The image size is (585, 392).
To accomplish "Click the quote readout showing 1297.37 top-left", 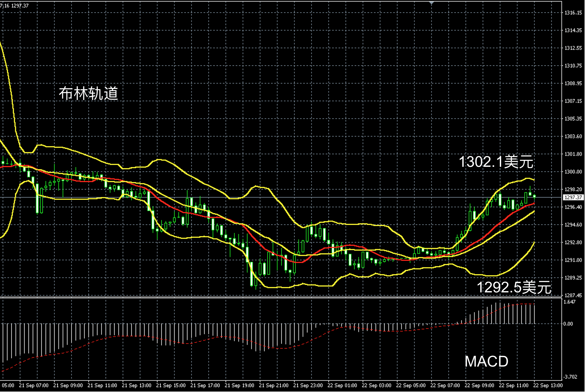I will pyautogui.click(x=20, y=6).
